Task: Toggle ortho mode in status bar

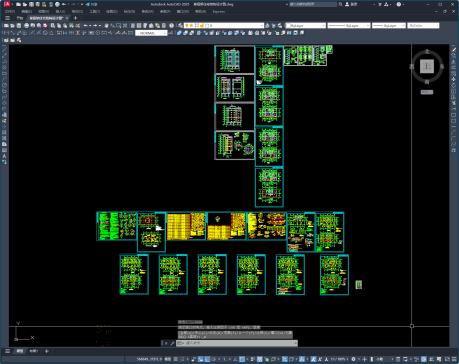Action: pyautogui.click(x=207, y=359)
